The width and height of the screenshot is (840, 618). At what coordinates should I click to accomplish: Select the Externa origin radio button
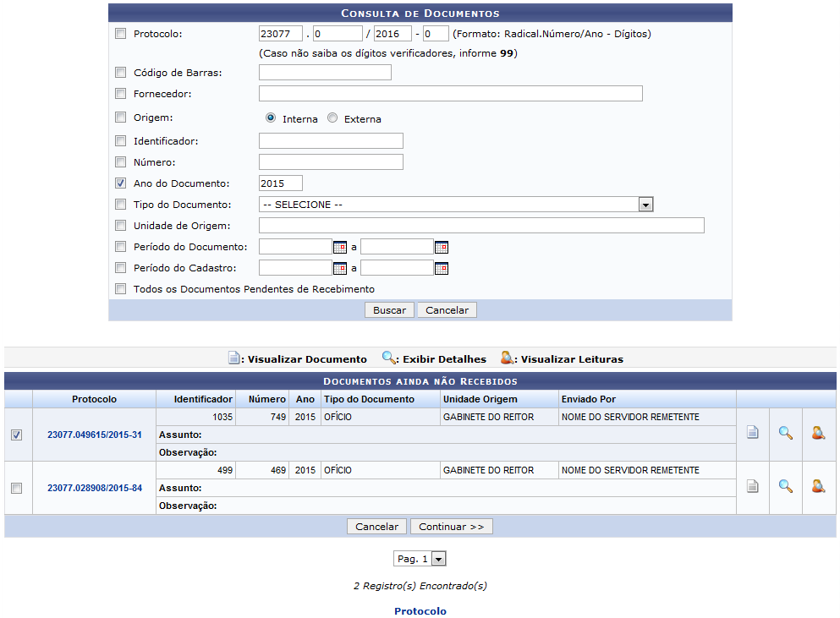pos(332,118)
